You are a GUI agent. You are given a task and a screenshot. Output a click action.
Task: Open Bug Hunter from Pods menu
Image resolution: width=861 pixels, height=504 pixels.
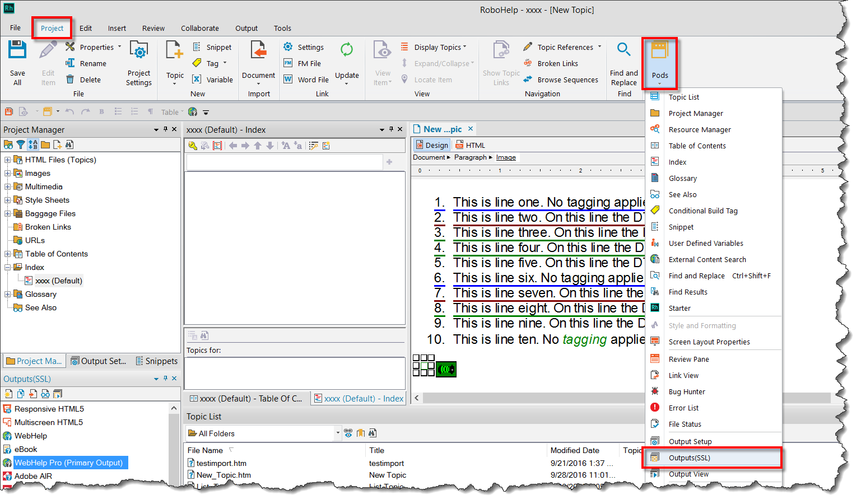click(x=714, y=392)
